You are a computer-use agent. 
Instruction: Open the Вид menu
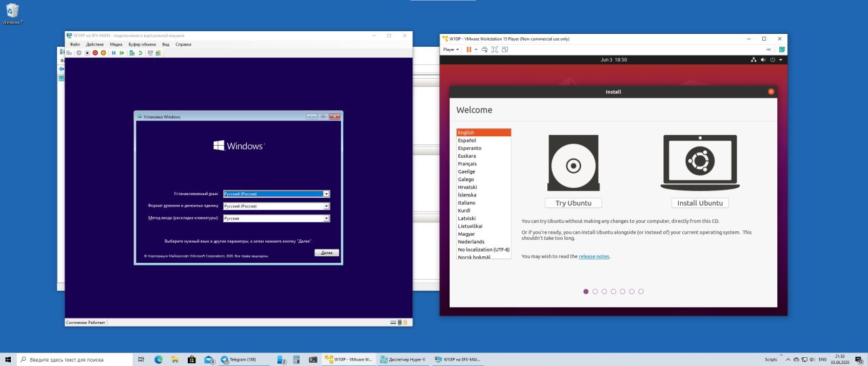tap(165, 44)
